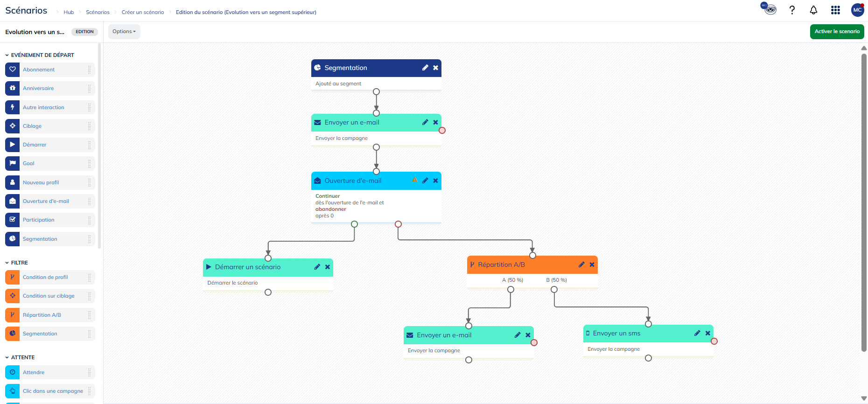The height and width of the screenshot is (404, 868).
Task: Collapse the Filtre section
Action: click(x=7, y=263)
